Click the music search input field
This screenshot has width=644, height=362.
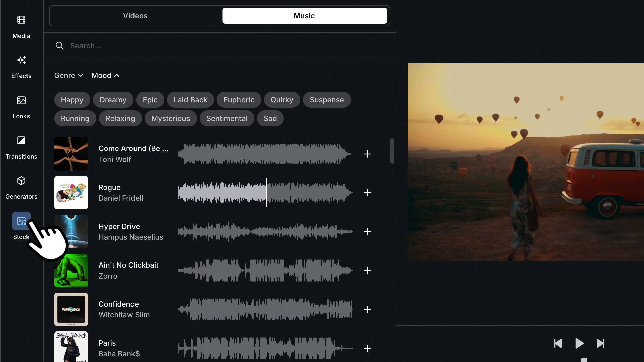click(x=201, y=46)
